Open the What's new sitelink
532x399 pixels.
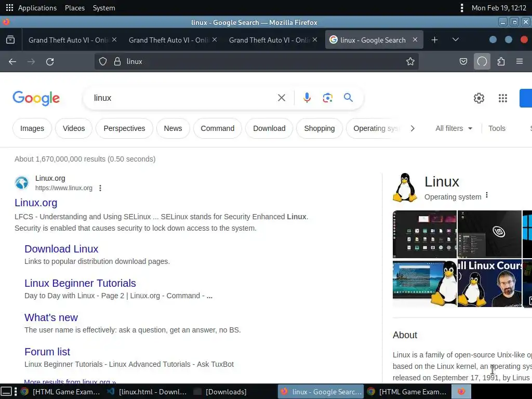(51, 317)
